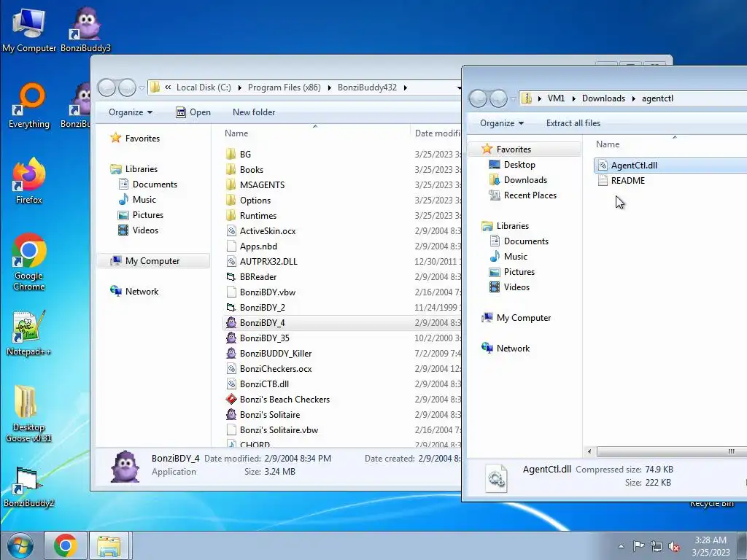Open Google Chrome desktop shortcut
This screenshot has height=560, width=747.
(x=29, y=262)
